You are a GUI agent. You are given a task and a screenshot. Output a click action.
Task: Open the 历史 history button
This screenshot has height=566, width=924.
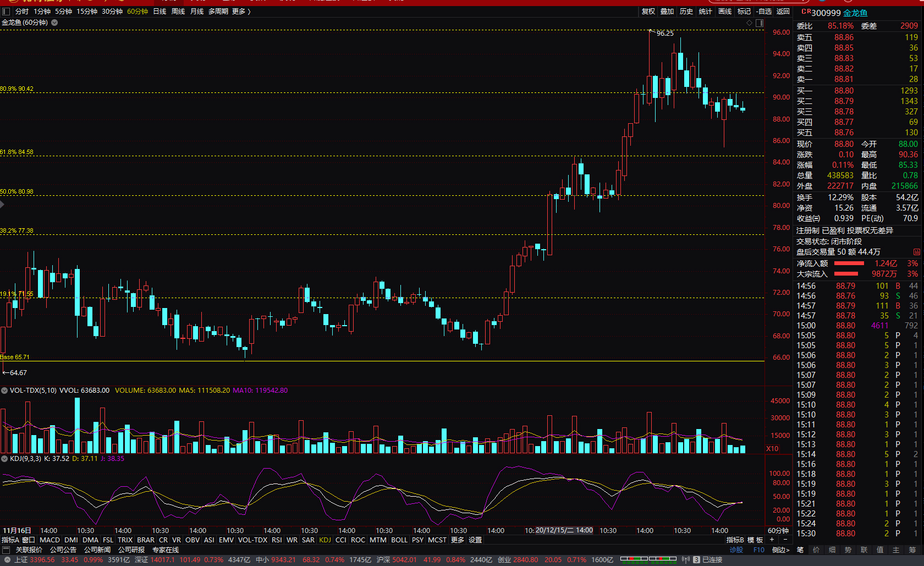[686, 12]
